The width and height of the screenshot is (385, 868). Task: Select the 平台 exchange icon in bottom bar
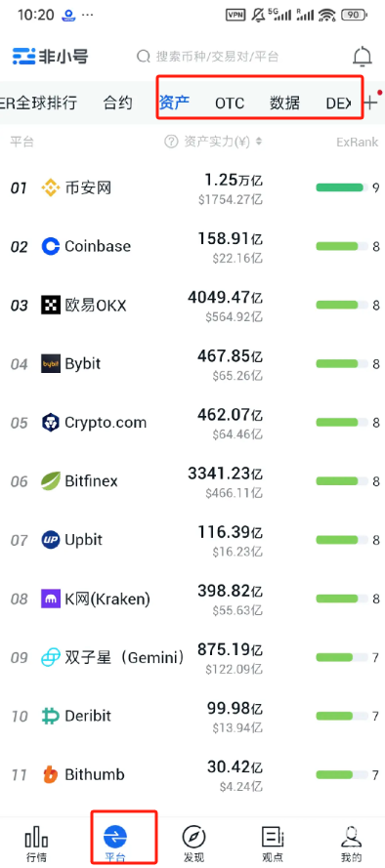pyautogui.click(x=115, y=837)
